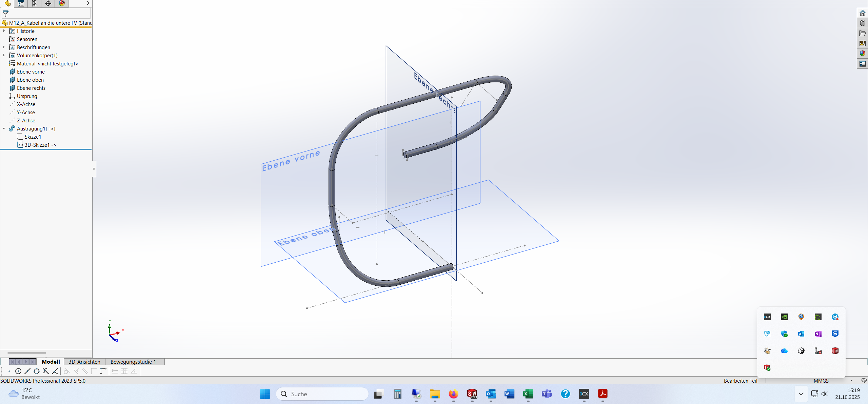Toggle the horizontal/vertical points snap
This screenshot has width=868, height=404.
pyautogui.click(x=103, y=371)
